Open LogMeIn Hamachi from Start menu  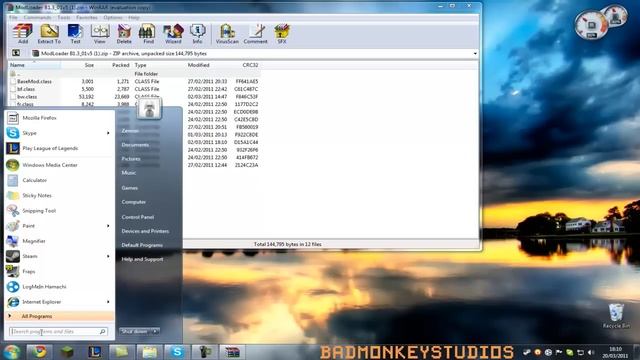pyautogui.click(x=59, y=287)
